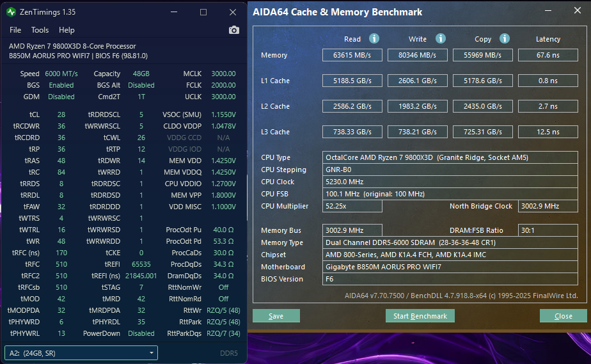Click the CPU FSB 100.1 MHz field
The image size is (591, 364).
point(450,194)
